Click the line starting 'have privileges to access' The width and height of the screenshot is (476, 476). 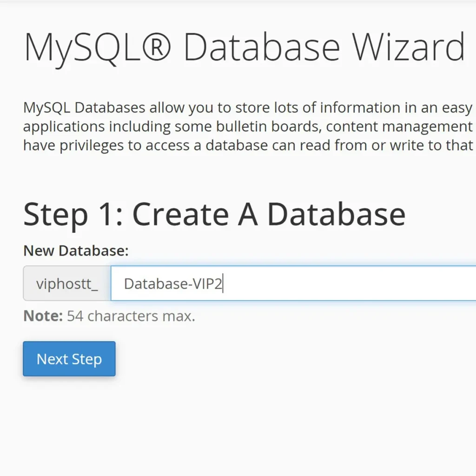pyautogui.click(x=248, y=145)
